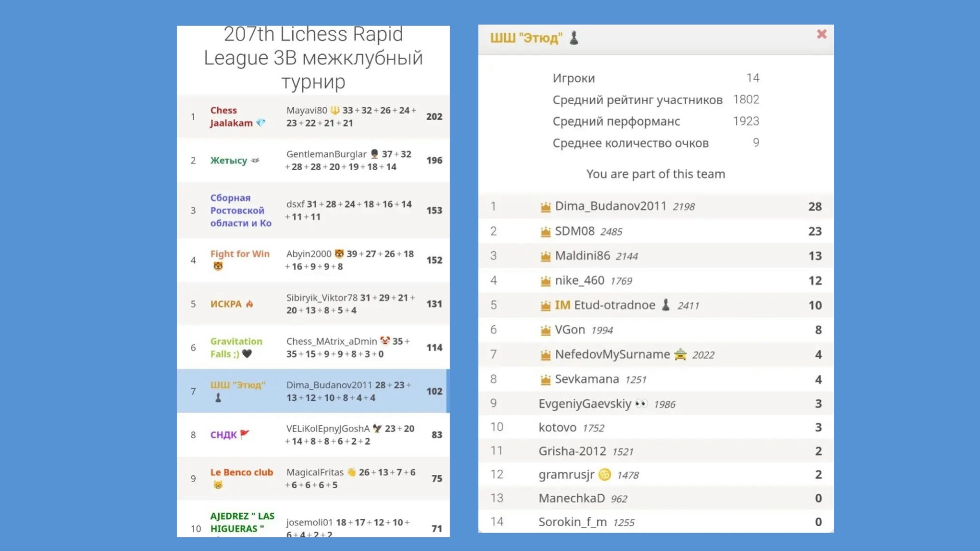The width and height of the screenshot is (980, 551).
Task: Open nike_460 player profile
Action: (579, 280)
